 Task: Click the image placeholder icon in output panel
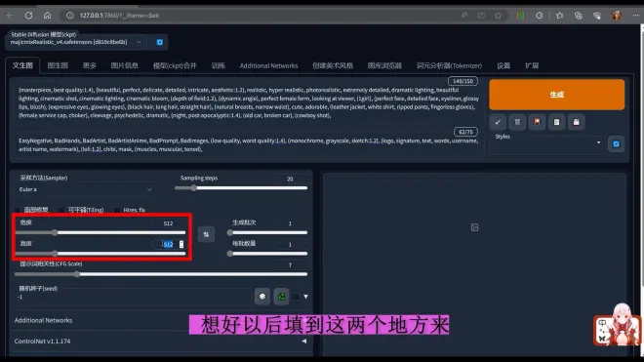[474, 227]
